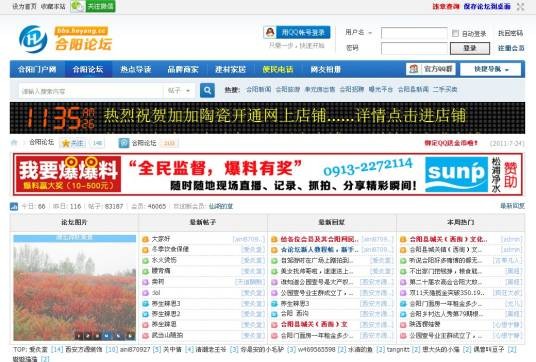This screenshot has width=536, height=362.
Task: Click the 最新回复 link at right
Action: click(512, 206)
